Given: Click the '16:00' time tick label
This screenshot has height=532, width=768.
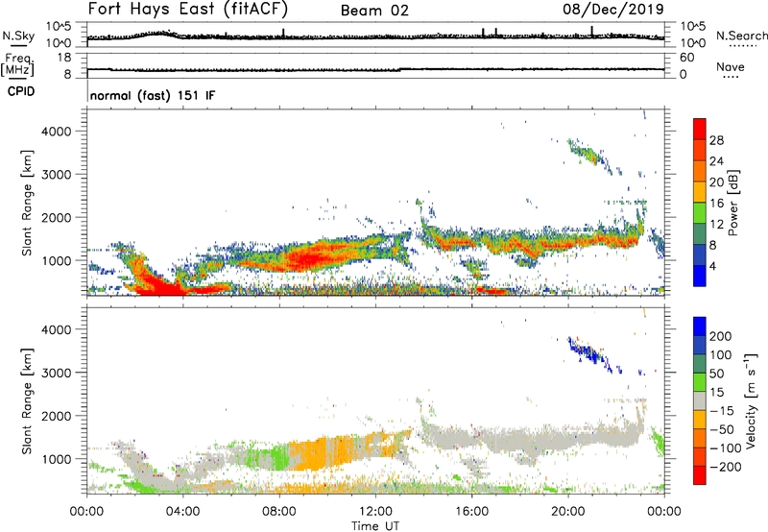Looking at the screenshot, I should pos(471,512).
